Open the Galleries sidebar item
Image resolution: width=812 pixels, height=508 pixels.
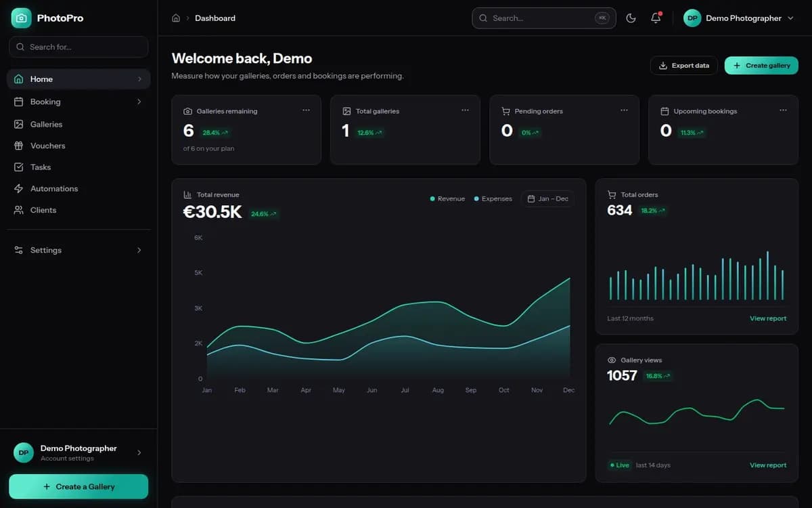[78, 125]
